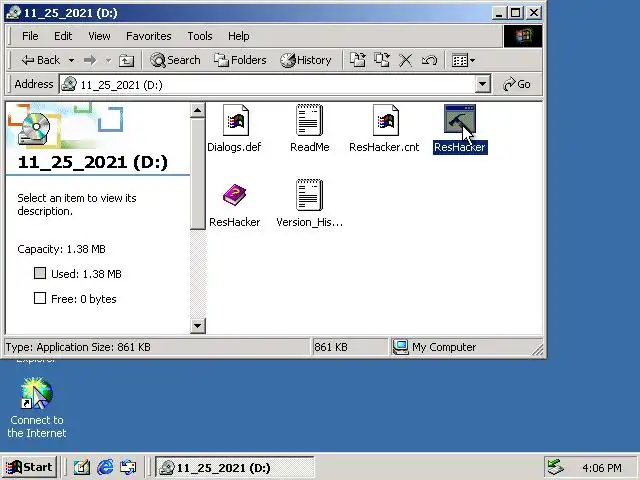Screen dimensions: 640x480
Task: Select the ReadMe text file icon
Action: coord(309,120)
